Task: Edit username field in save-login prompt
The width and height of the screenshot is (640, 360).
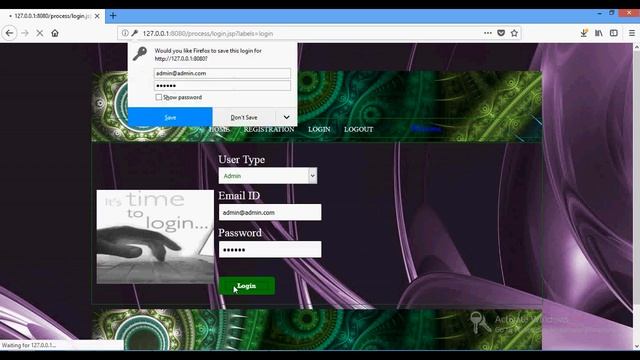Action: [222, 73]
